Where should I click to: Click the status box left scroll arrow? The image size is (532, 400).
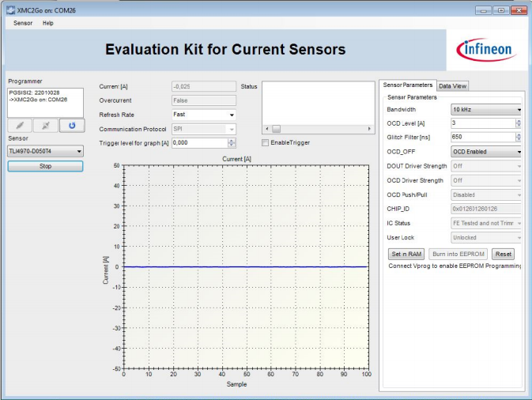[x=267, y=129]
